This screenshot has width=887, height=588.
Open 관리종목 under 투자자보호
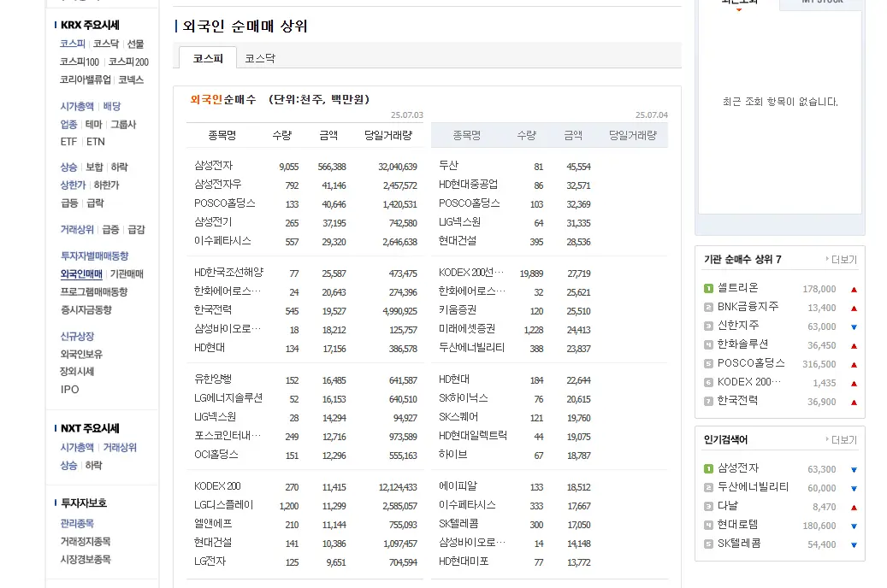pyautogui.click(x=77, y=524)
